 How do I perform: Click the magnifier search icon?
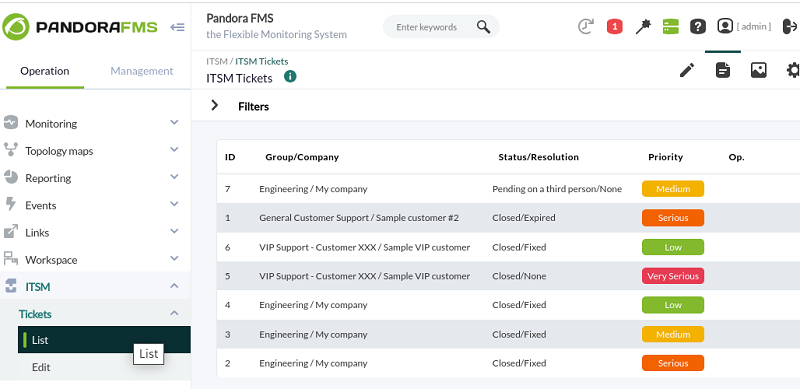[483, 27]
